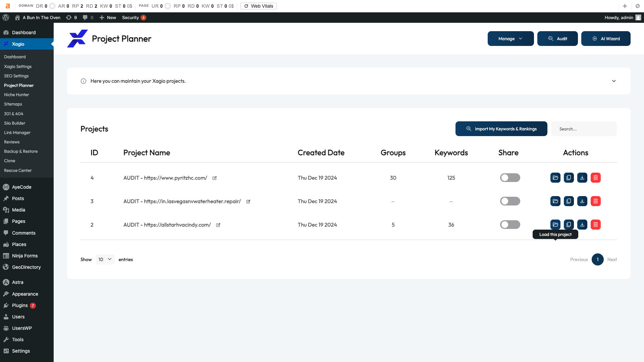This screenshot has width=644, height=362.
Task: Open pyritzhc.com external link icon
Action: coord(214,178)
